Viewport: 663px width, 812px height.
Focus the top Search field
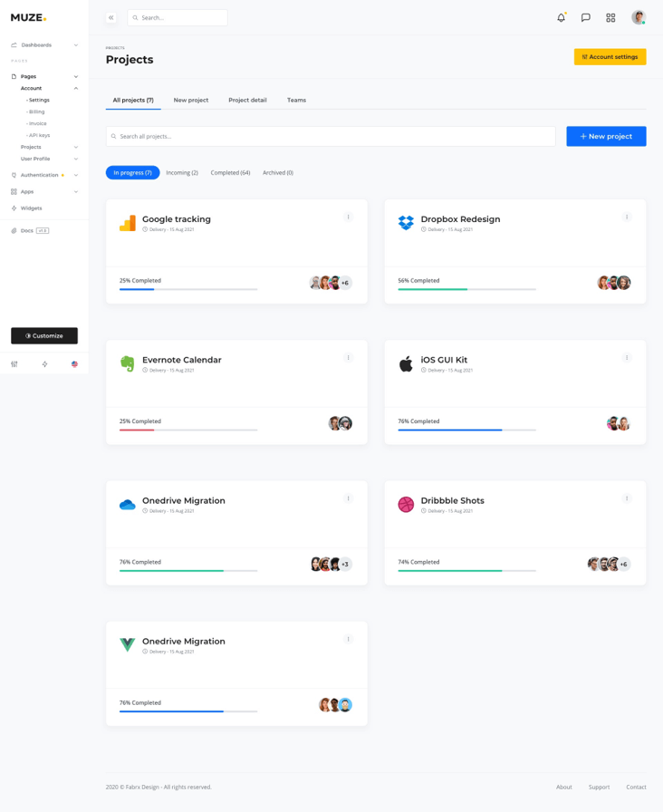coord(178,17)
